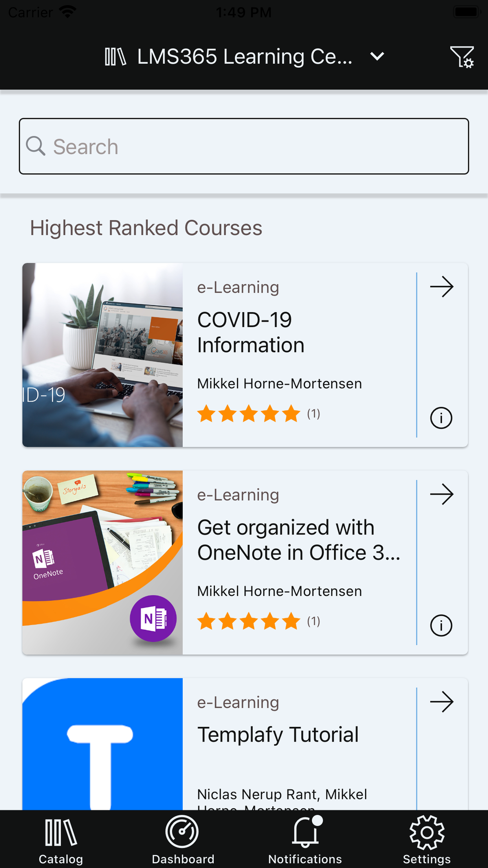Image resolution: width=488 pixels, height=868 pixels.
Task: Show info for OneNote course
Action: [441, 625]
